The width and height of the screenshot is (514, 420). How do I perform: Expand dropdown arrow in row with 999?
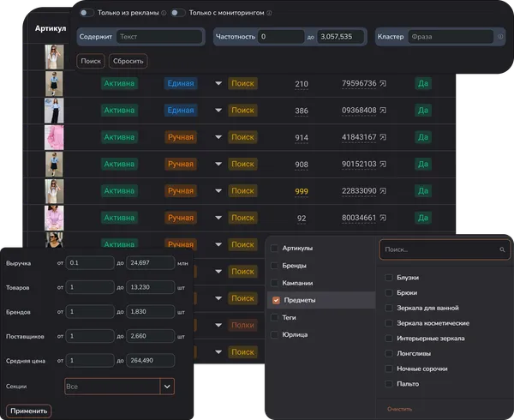coord(218,190)
